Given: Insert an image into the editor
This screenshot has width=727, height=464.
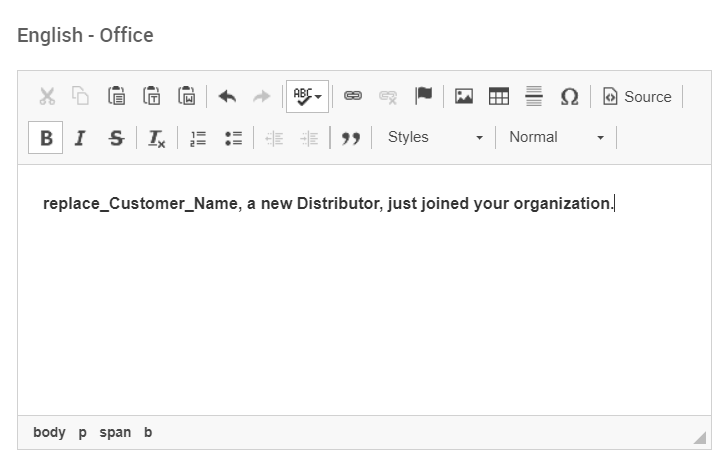Looking at the screenshot, I should coord(464,97).
